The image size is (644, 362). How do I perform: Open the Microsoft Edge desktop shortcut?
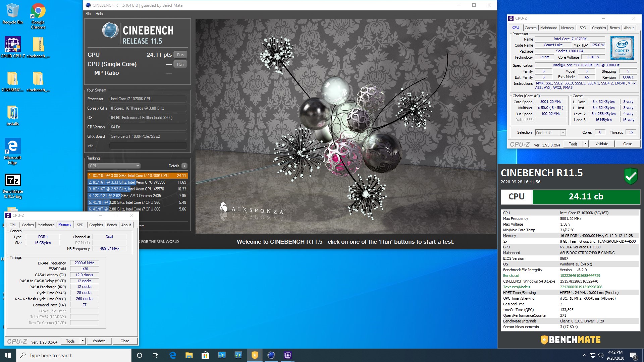(12, 151)
